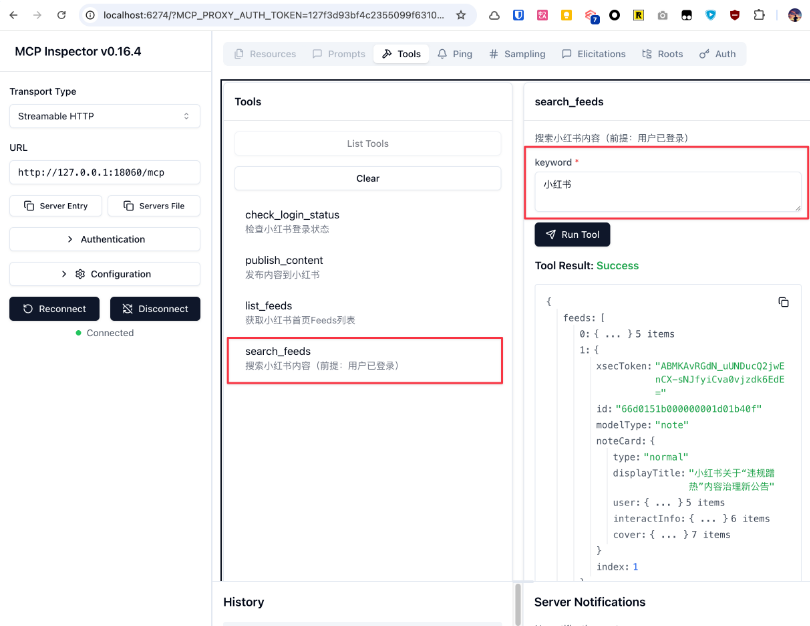Image resolution: width=810 pixels, height=626 pixels.
Task: Open the Auth tab
Action: coord(718,54)
